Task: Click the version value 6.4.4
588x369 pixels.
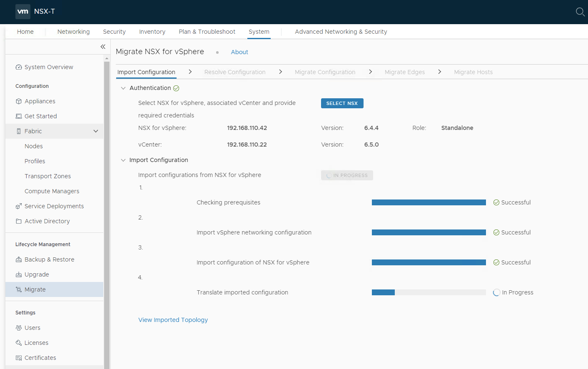Action: pyautogui.click(x=371, y=128)
